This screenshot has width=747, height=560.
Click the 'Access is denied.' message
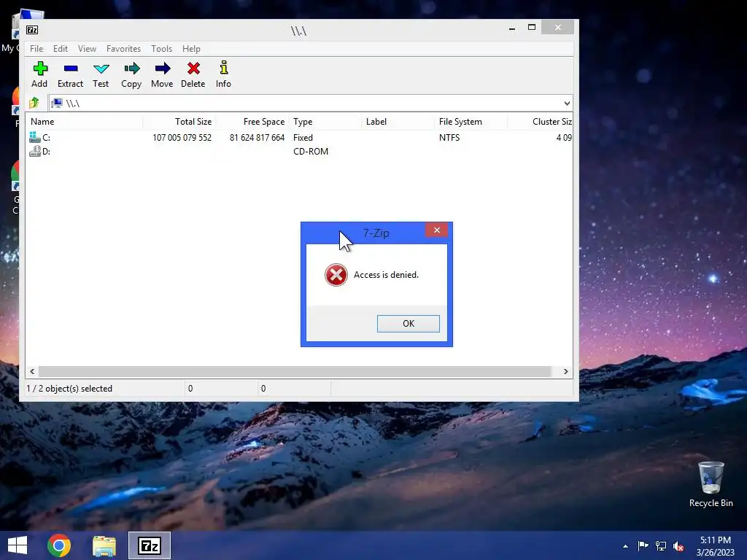387,275
